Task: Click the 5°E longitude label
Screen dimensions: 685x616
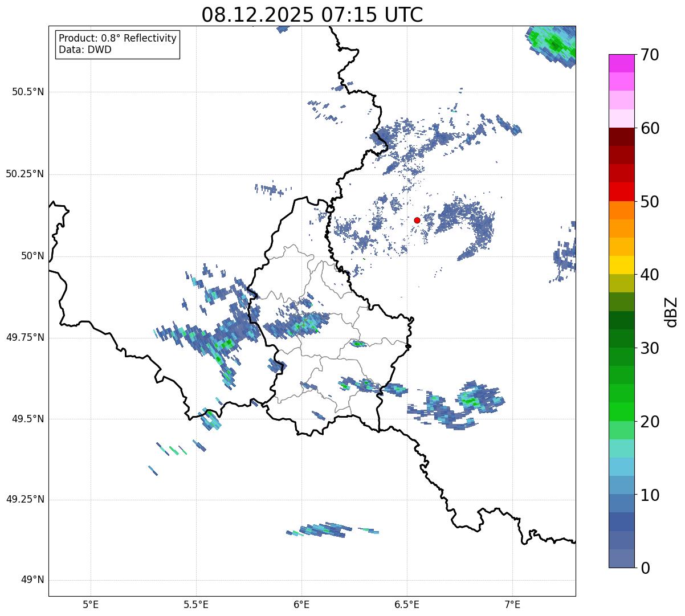Action: [x=91, y=604]
